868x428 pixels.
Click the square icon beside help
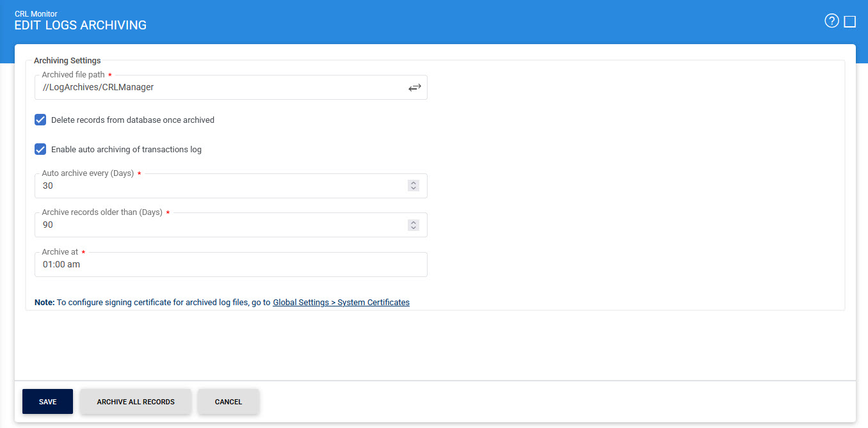849,22
